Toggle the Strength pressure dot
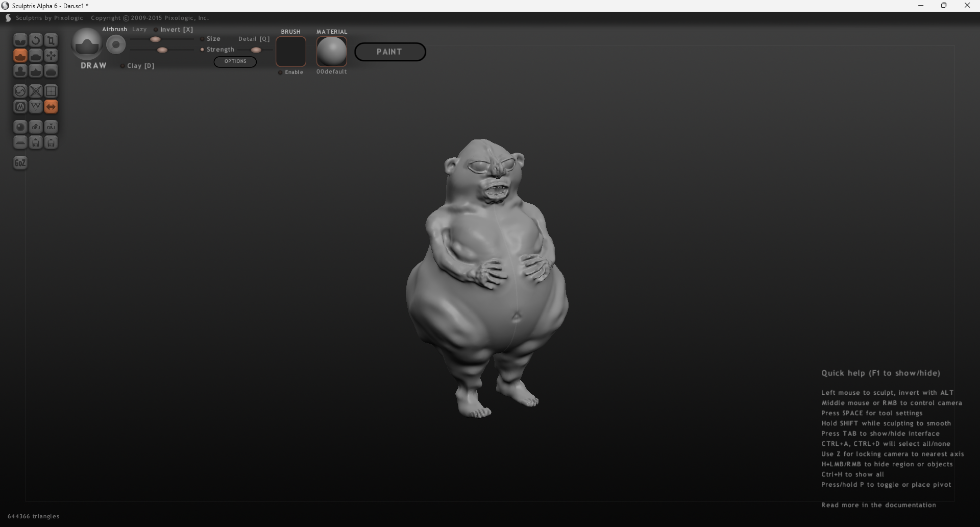The width and height of the screenshot is (980, 527). click(x=202, y=50)
